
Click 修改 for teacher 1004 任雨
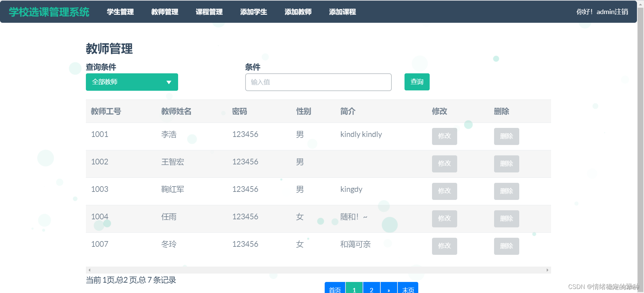444,219
